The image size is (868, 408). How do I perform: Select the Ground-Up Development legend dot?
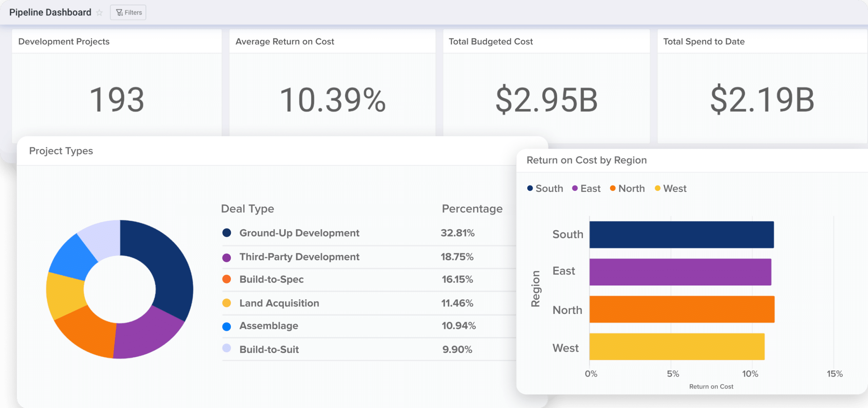tap(226, 233)
